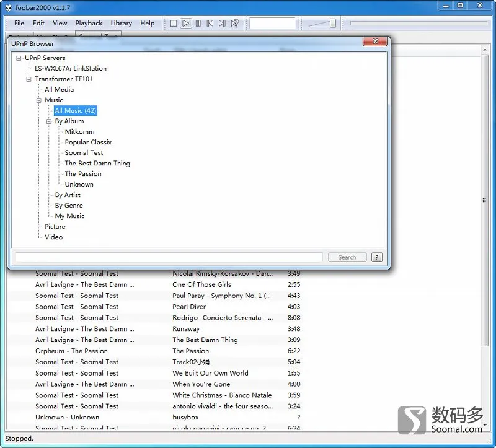
Task: Open the UPnP Browser help button
Action: click(376, 257)
